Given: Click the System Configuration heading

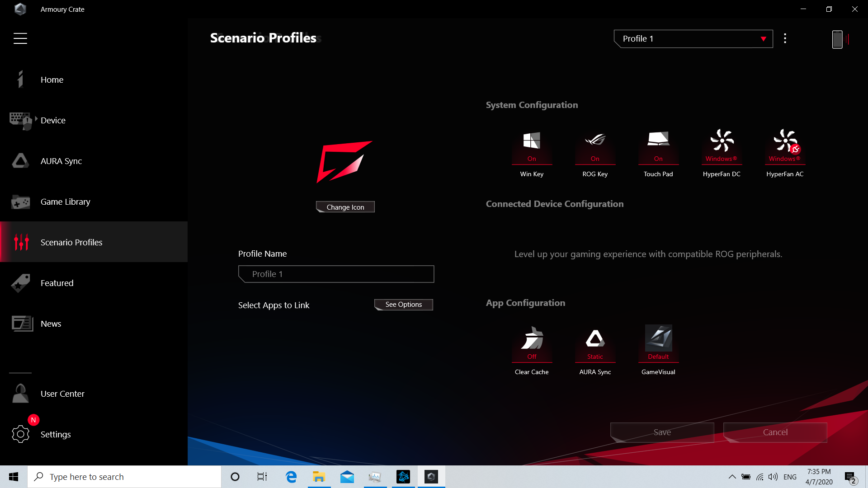Looking at the screenshot, I should pyautogui.click(x=532, y=105).
